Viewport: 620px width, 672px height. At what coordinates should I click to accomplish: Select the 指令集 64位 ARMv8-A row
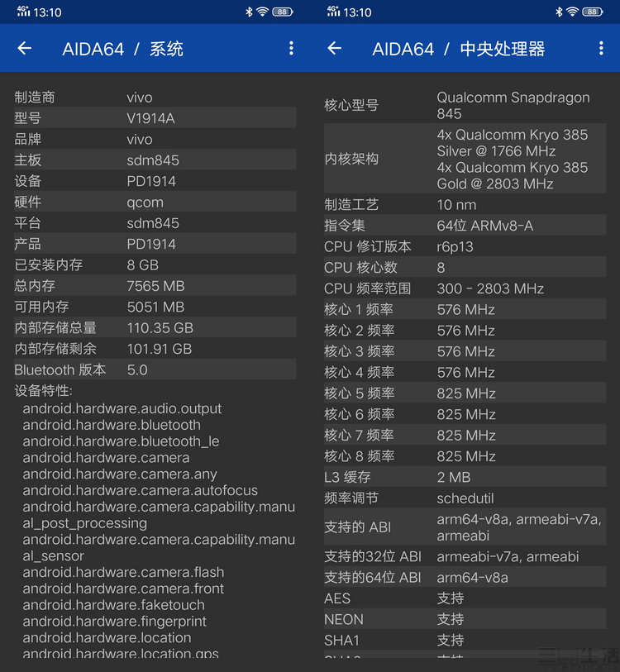tap(465, 226)
